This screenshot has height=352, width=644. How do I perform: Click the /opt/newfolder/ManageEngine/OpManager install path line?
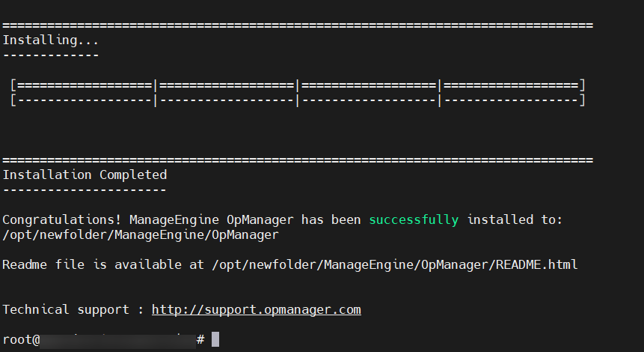tap(140, 234)
